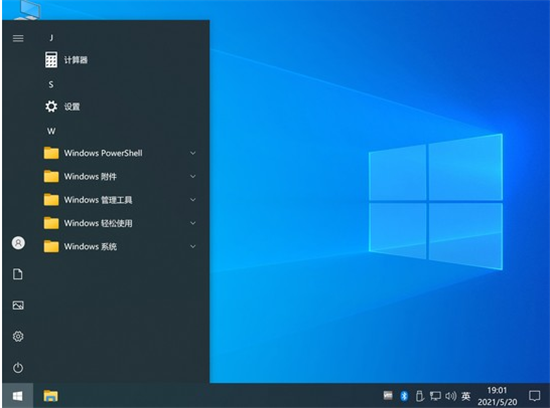Click the Windows PowerShell folder icon
550x408 pixels.
(x=51, y=153)
